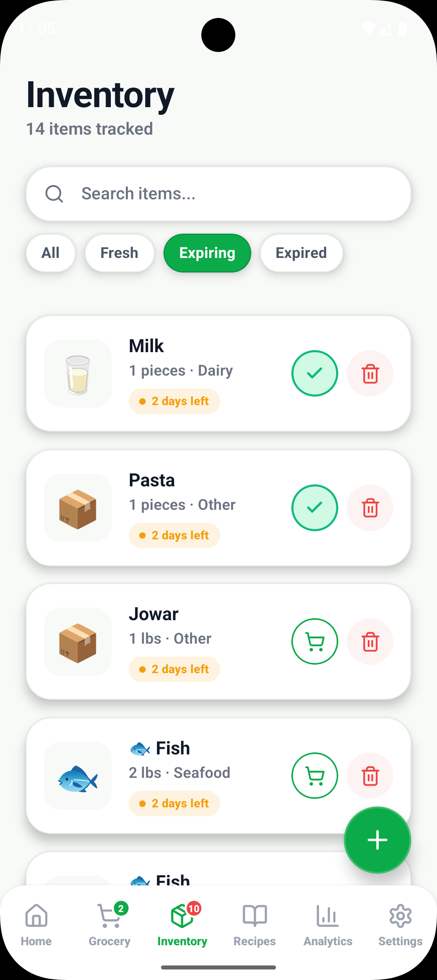Open the Recipes tab
The width and height of the screenshot is (437, 980).
point(255,923)
